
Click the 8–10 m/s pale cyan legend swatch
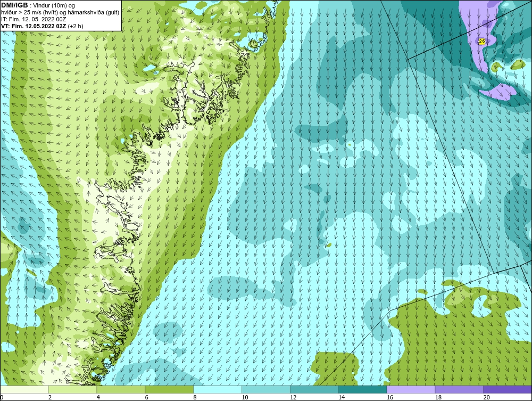(x=218, y=389)
